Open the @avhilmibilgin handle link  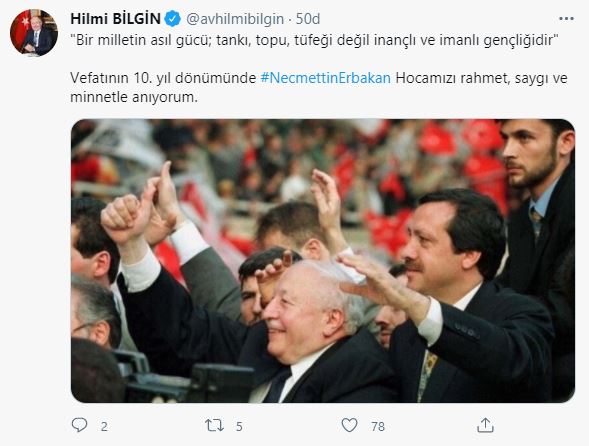pos(235,19)
